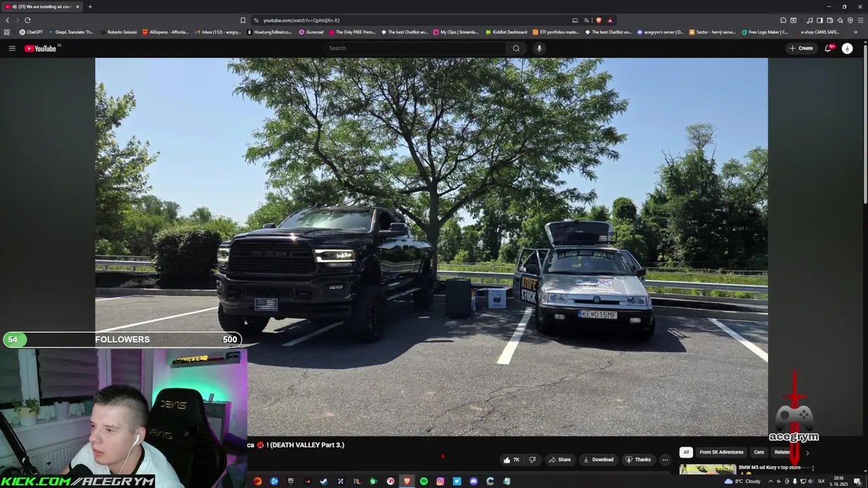Toggle system volume icon in the tray
This screenshot has height=488, width=868.
tap(810, 481)
